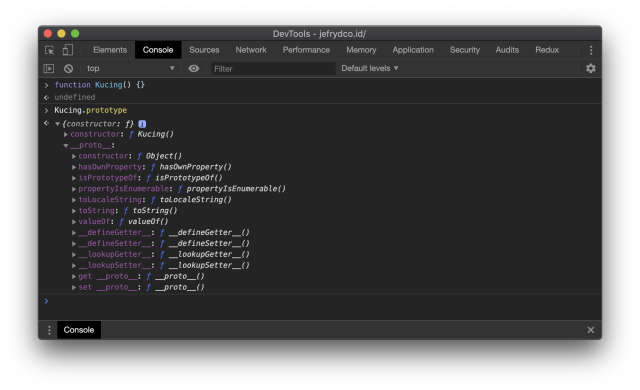Collapse the __proto__ node
Image resolution: width=640 pixels, height=390 pixels.
66,146
